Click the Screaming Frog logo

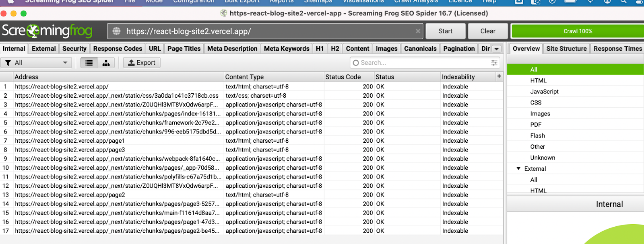(x=47, y=31)
